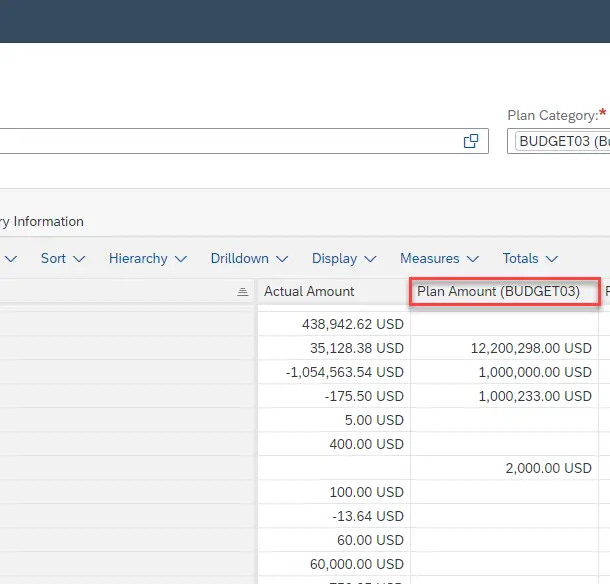Select the 438,942.62 USD actual amount cell

coord(334,324)
